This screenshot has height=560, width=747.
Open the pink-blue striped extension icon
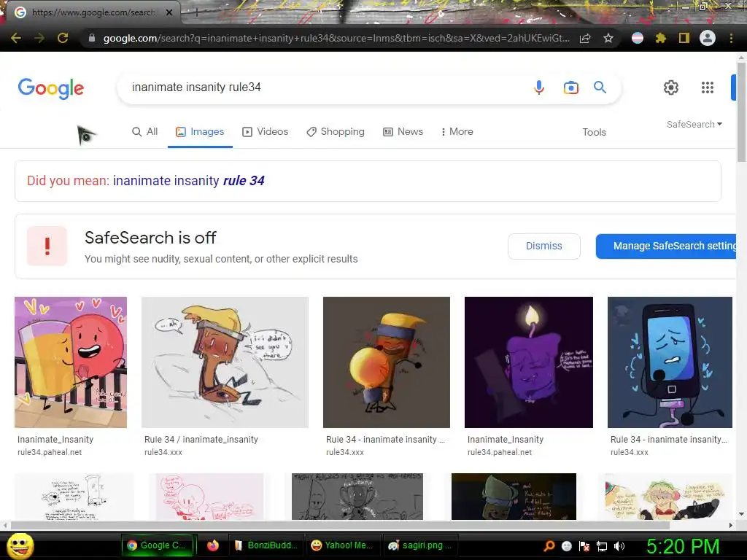tap(638, 38)
